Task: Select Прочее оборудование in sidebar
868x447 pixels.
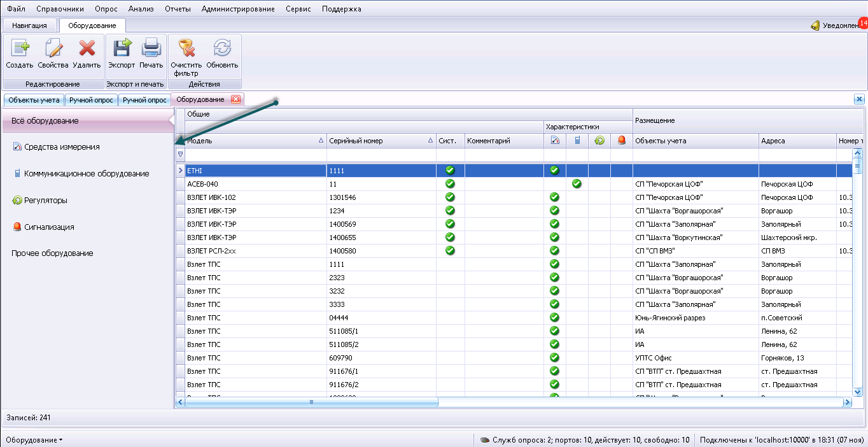Action: pyautogui.click(x=52, y=253)
